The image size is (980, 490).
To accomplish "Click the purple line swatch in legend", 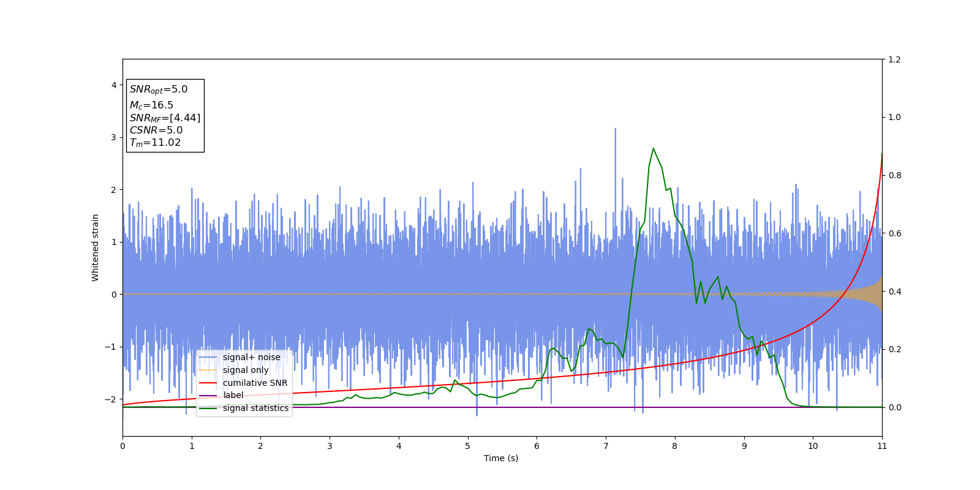I will pos(208,395).
